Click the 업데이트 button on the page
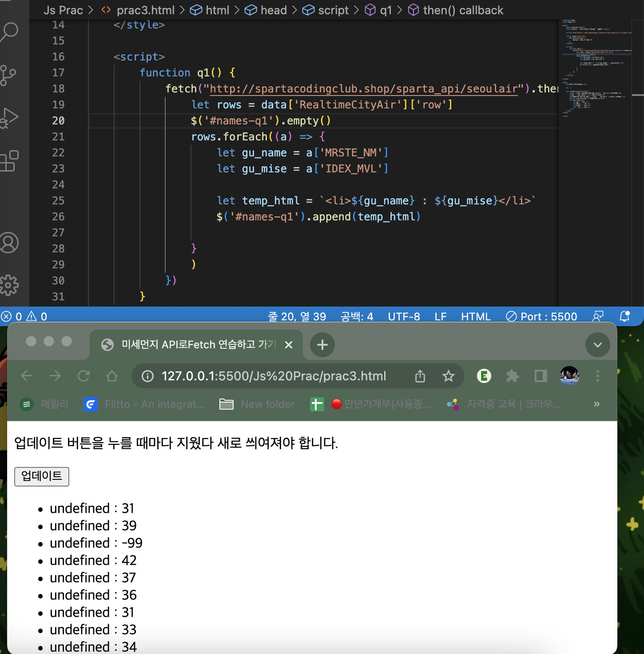644x654 pixels. (42, 476)
